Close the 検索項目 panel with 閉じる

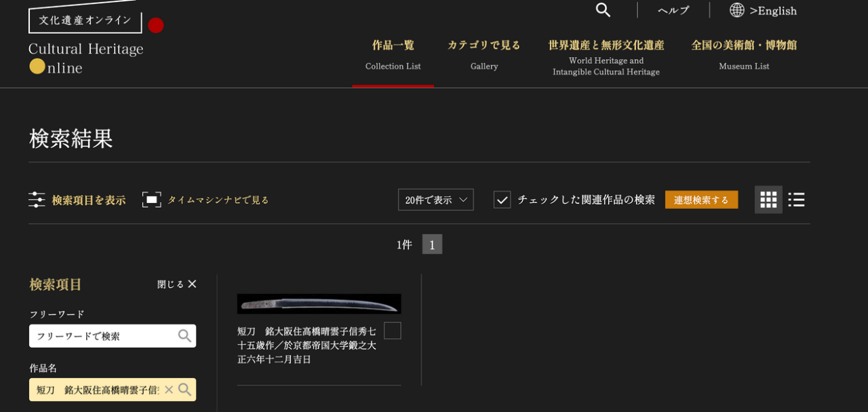pos(177,284)
